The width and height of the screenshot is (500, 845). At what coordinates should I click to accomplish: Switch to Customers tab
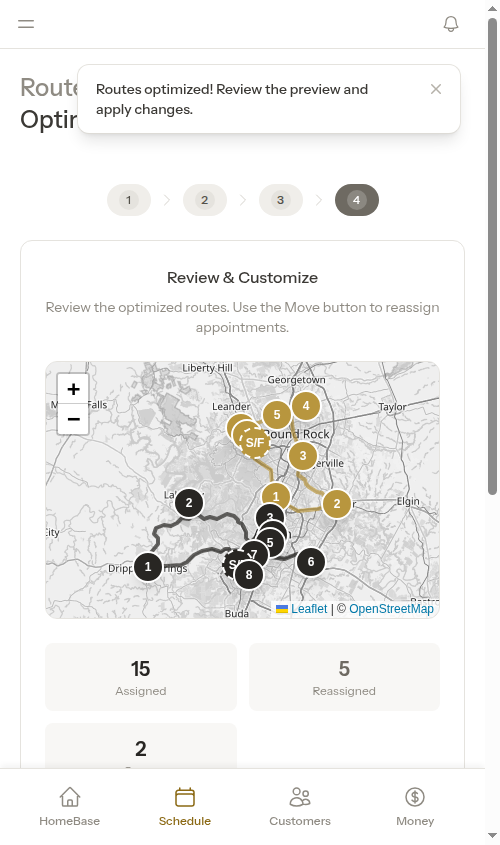click(300, 807)
